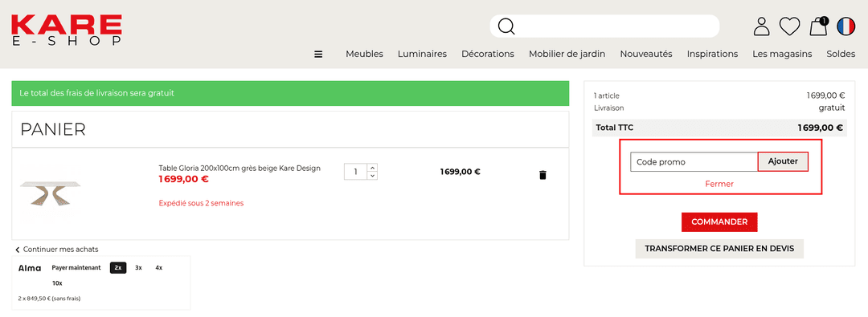Viewport: 868px width, 317px height.
Task: Decrease quantity with the down arrow
Action: (x=373, y=176)
